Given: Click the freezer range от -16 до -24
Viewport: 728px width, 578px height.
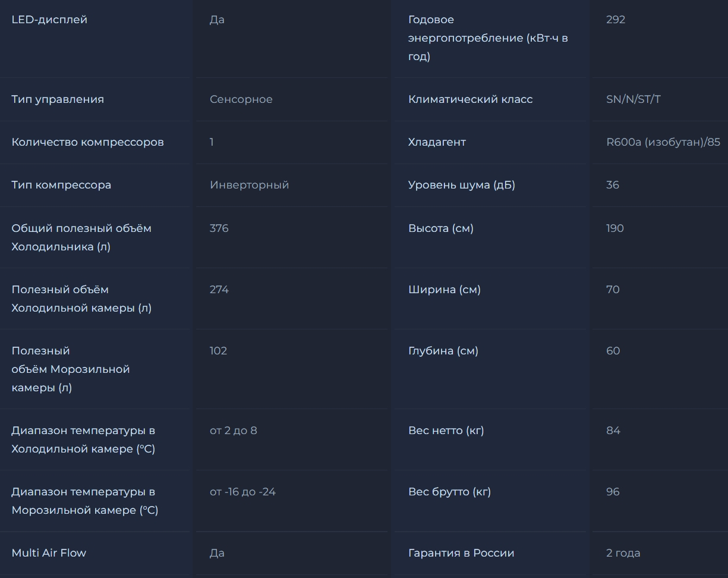Looking at the screenshot, I should coord(242,492).
